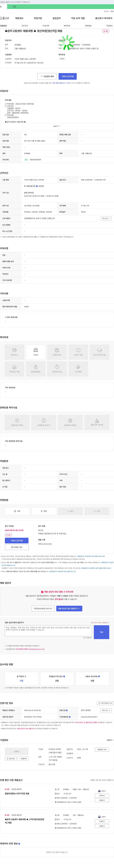Open 지도 보기 for 원주고용센터

pyautogui.click(x=106, y=710)
